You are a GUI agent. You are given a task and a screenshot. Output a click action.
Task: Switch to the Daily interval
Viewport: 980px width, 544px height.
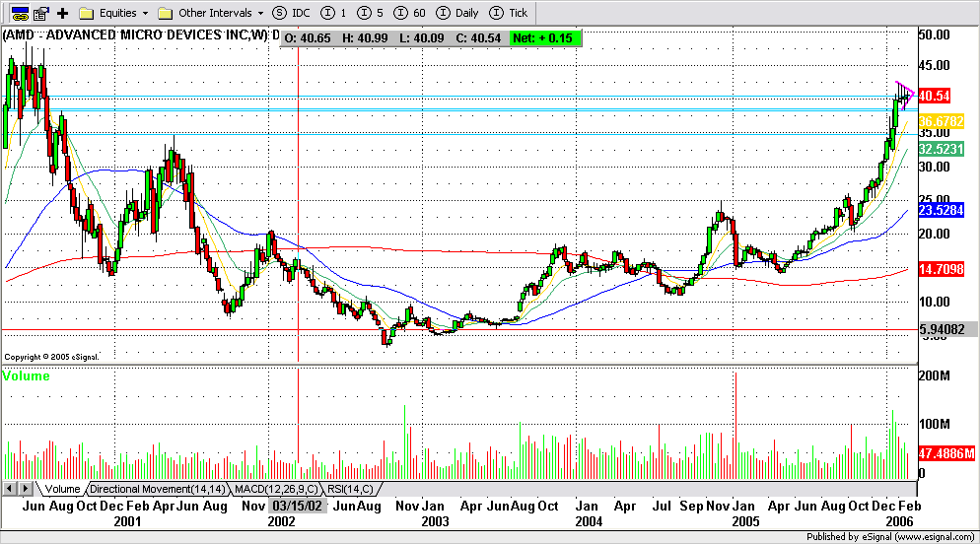click(457, 13)
